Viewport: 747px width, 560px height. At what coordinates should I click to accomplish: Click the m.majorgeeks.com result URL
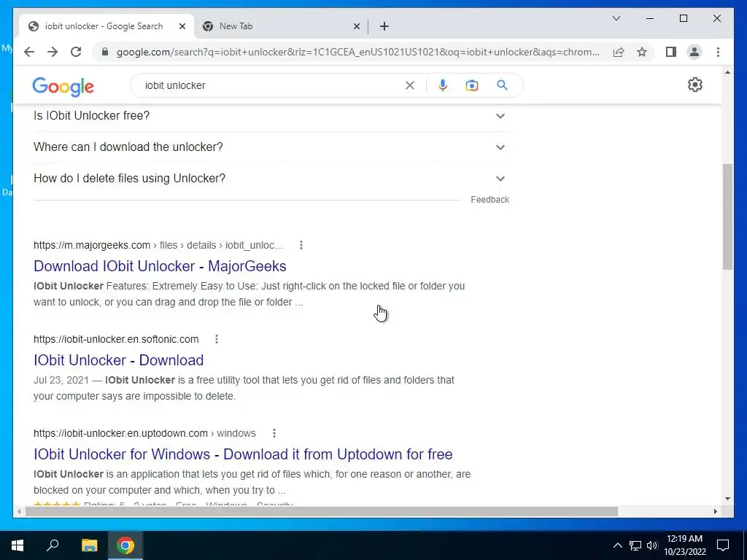[x=92, y=245]
